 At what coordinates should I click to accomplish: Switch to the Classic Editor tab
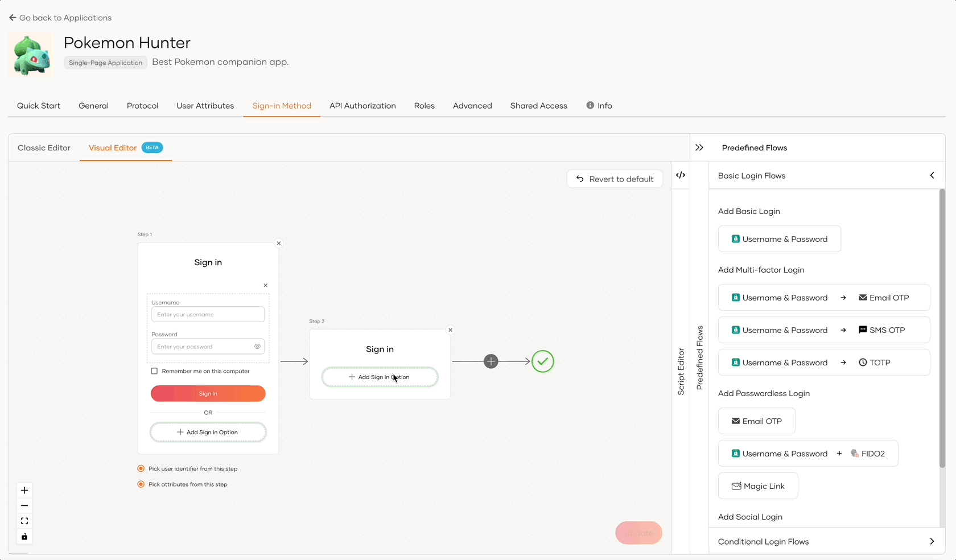(44, 148)
